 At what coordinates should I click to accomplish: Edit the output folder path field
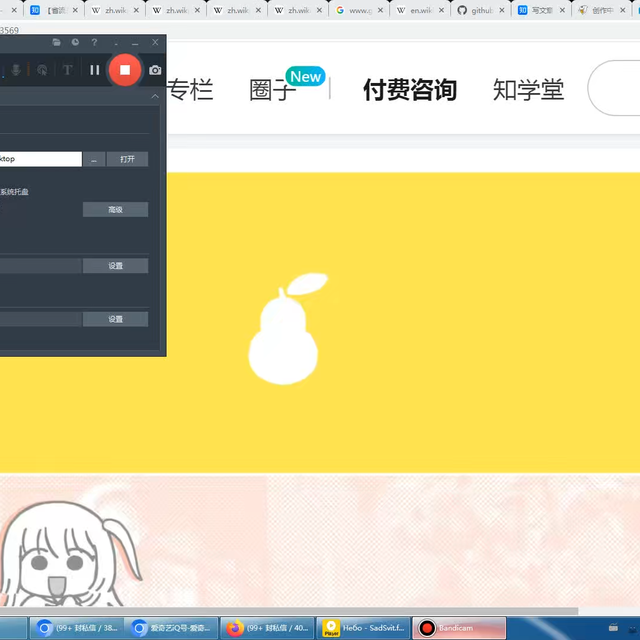tap(40, 159)
